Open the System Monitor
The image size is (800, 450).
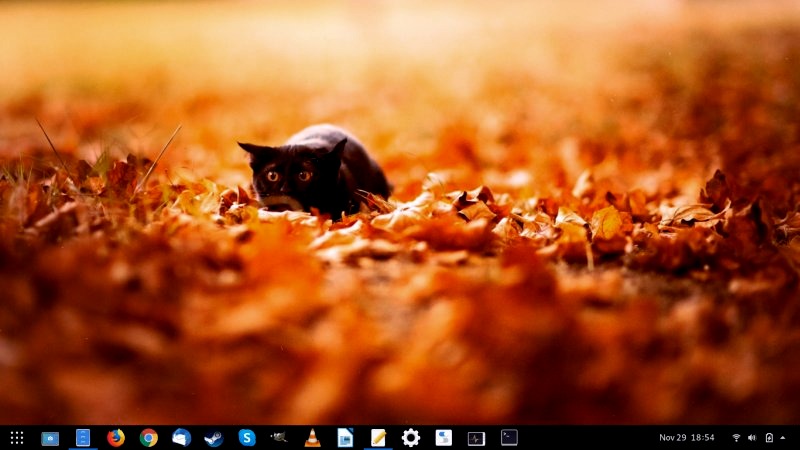[476, 438]
